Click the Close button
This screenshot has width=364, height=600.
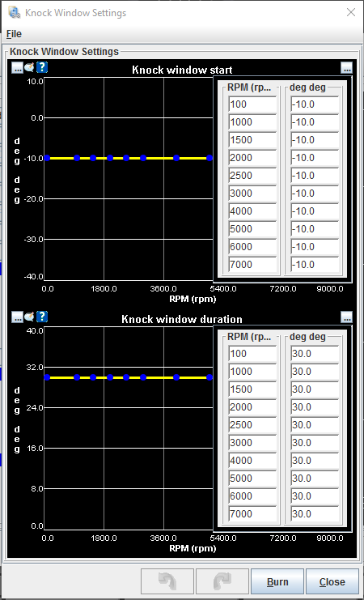coord(332,582)
